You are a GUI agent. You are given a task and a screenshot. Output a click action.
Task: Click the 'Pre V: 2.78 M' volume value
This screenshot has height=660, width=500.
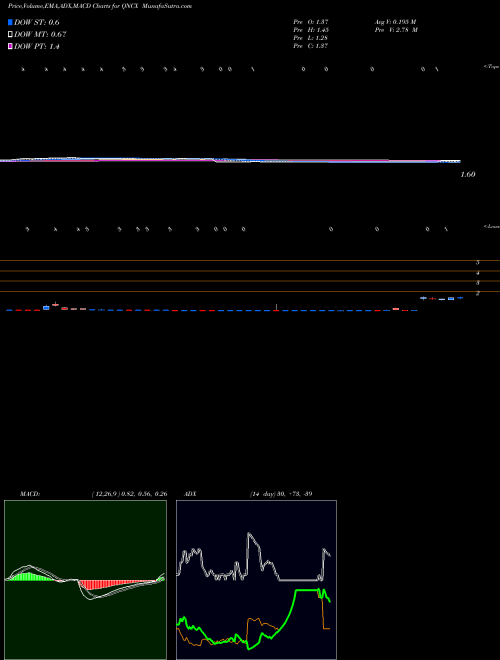396,30
